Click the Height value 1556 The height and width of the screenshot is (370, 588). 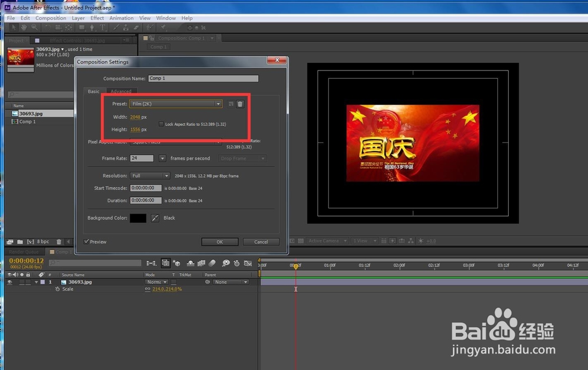135,129
